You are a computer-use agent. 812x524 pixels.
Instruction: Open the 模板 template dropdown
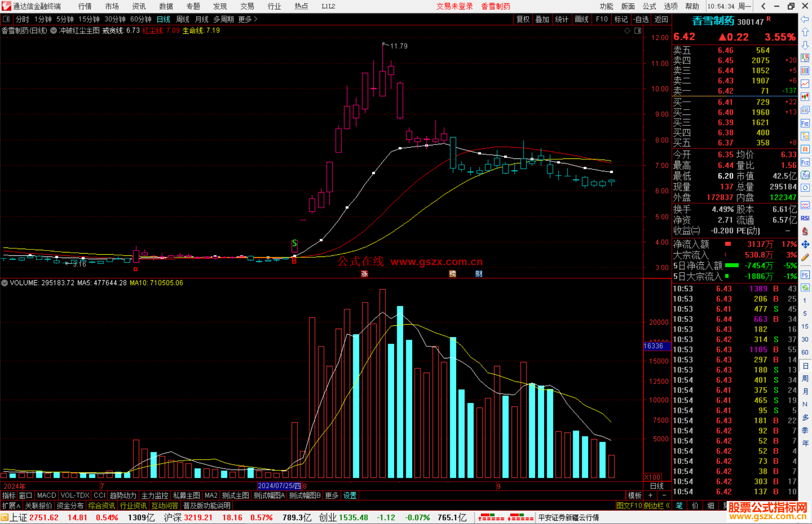[635, 495]
